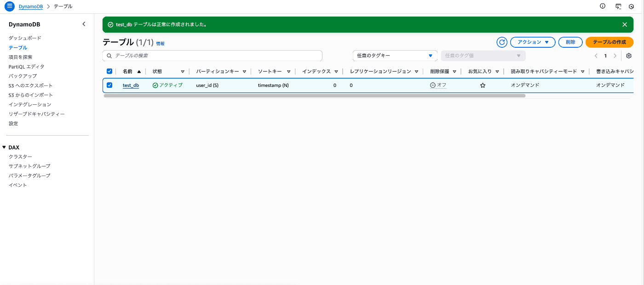Sort by 読み取りキャパシティーモード column arrow
The image size is (644, 285).
[x=582, y=72]
